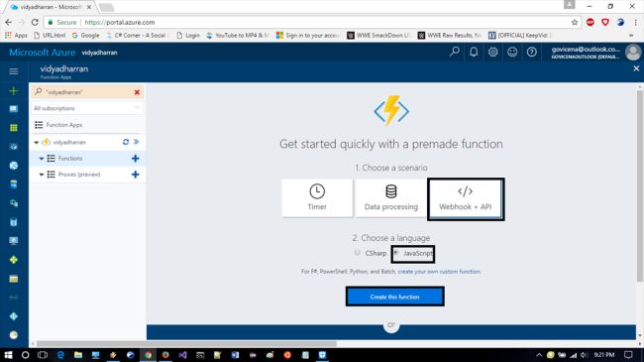Open the green diamond Load balancers icon
Screen dimensions: 644x362
(14, 260)
